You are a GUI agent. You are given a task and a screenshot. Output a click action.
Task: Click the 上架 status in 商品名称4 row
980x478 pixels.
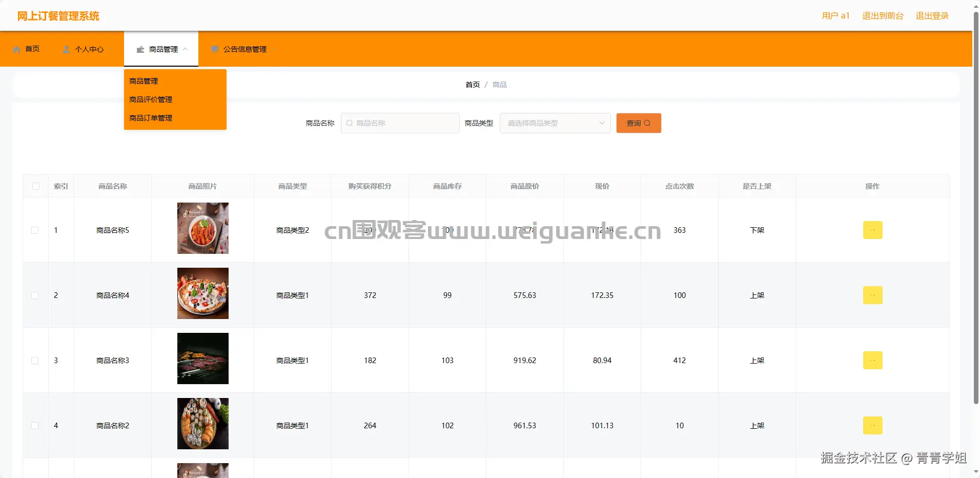(x=757, y=295)
